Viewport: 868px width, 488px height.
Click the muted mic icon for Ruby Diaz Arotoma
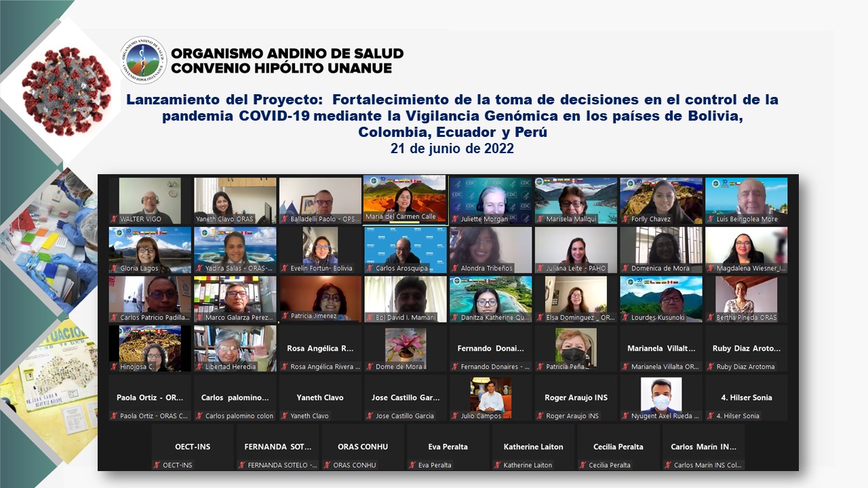(x=711, y=367)
